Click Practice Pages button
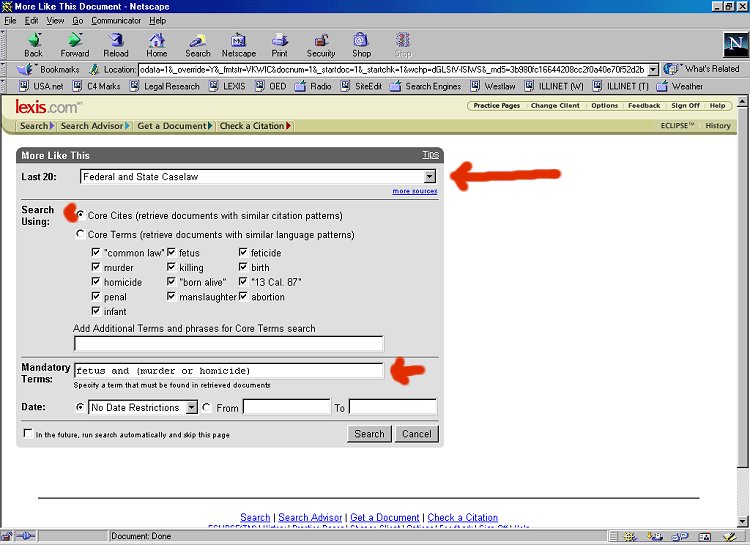This screenshot has width=750, height=545. tap(496, 105)
